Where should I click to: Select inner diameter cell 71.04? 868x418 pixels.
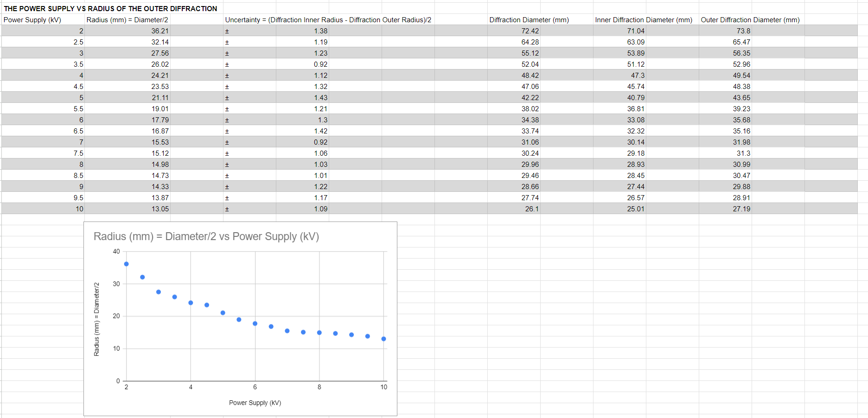pos(636,31)
